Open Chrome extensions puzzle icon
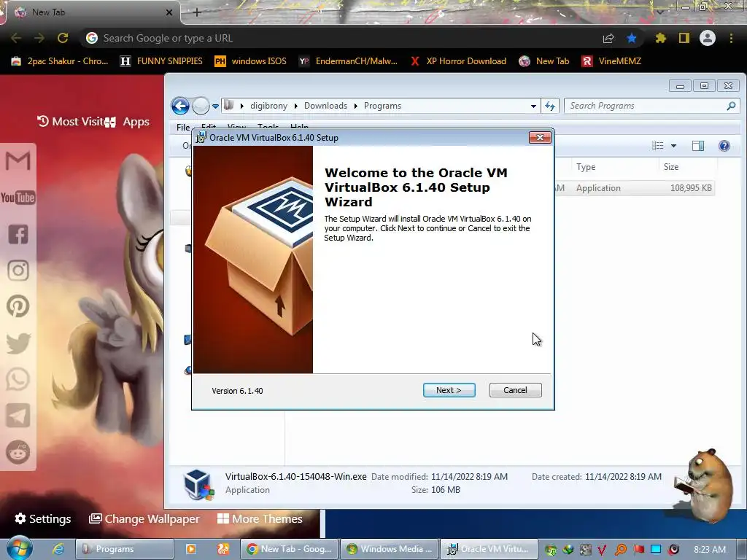Viewport: 747px width, 560px height. click(x=660, y=38)
